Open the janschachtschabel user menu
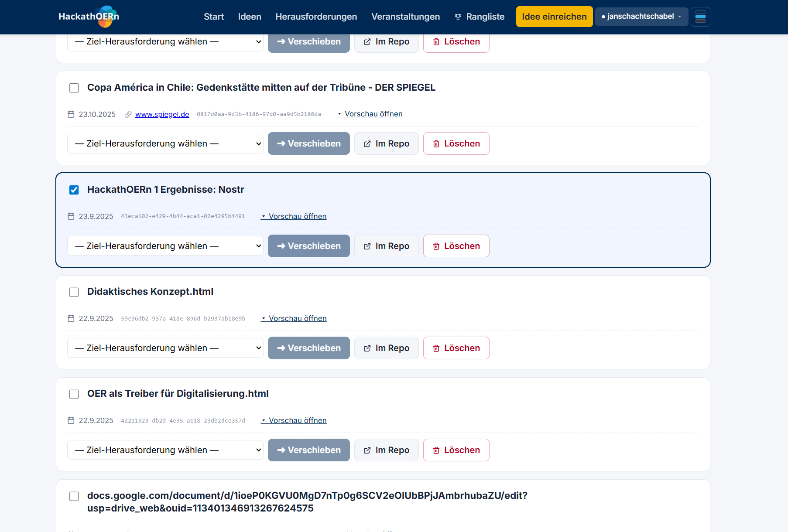Screen dimensions: 788x532 point(641,17)
